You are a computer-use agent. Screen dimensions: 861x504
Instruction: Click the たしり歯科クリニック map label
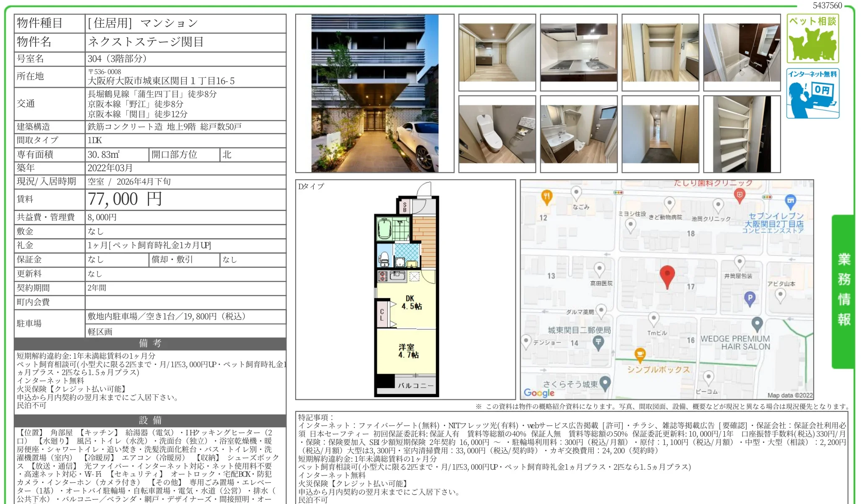713,183
